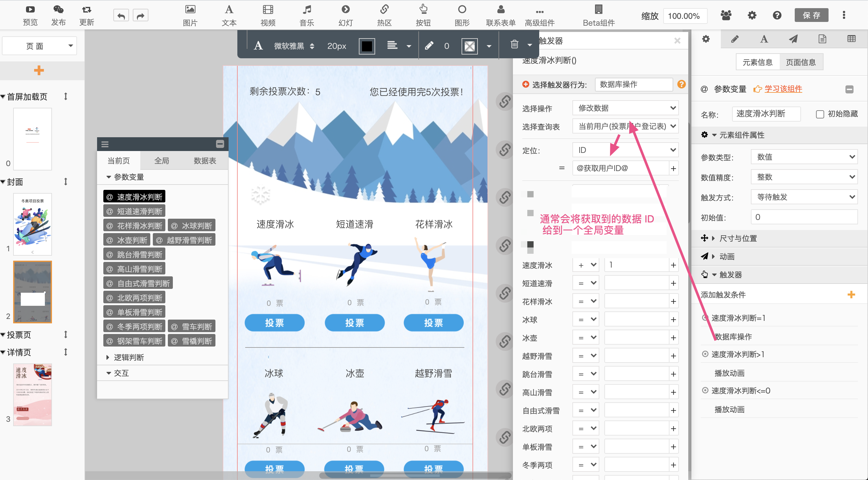Open the 选择操作 修改数据 dropdown

625,108
